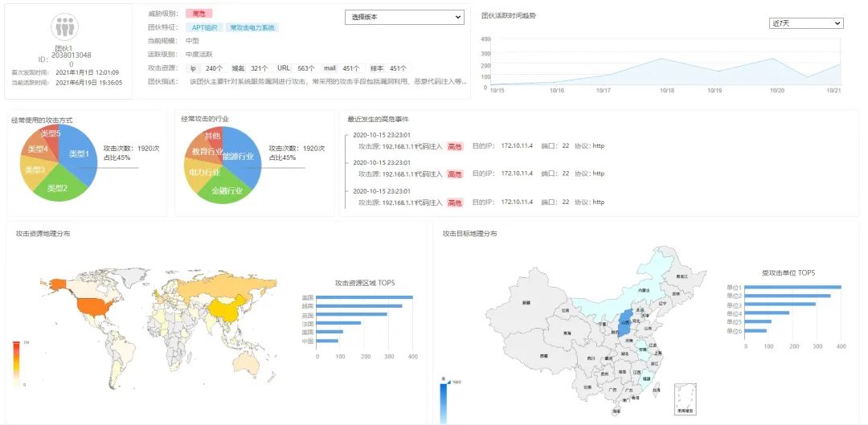The height and width of the screenshot is (425, 868).
Task: Select 类型2 green slice in attack pie
Action: pyautogui.click(x=58, y=188)
